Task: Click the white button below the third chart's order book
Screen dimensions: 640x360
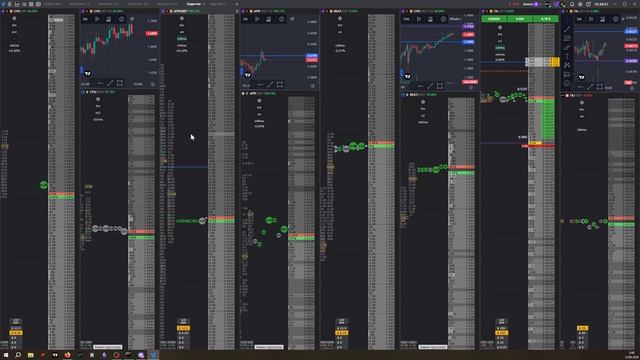Action: pyautogui.click(x=433, y=347)
